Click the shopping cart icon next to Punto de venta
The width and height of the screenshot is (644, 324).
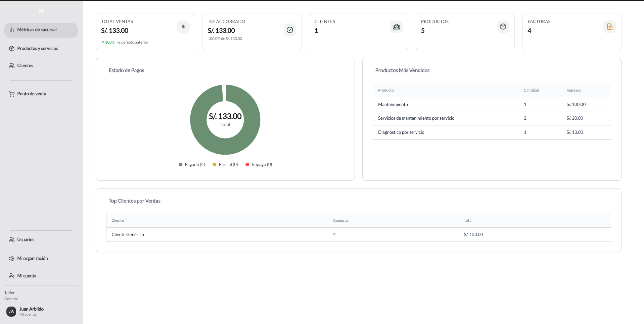point(12,94)
